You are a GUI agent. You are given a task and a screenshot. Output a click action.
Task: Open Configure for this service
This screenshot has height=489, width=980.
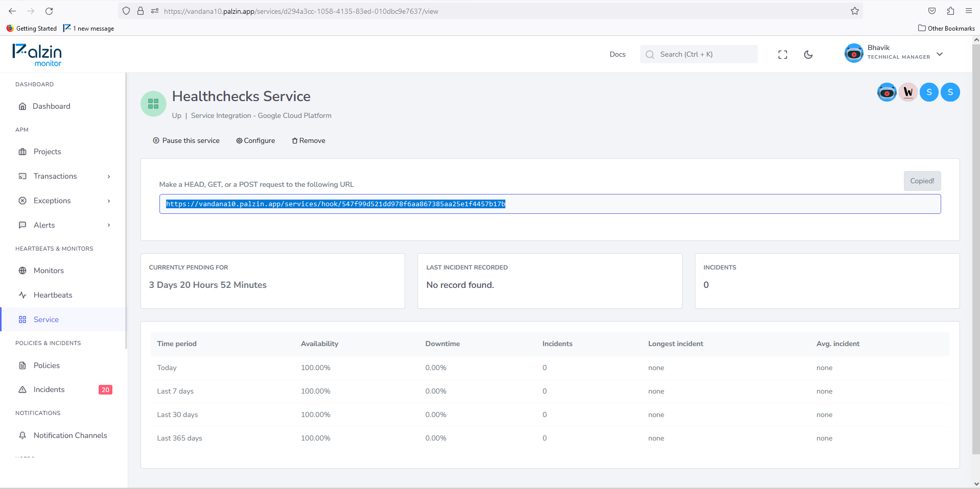(x=255, y=141)
